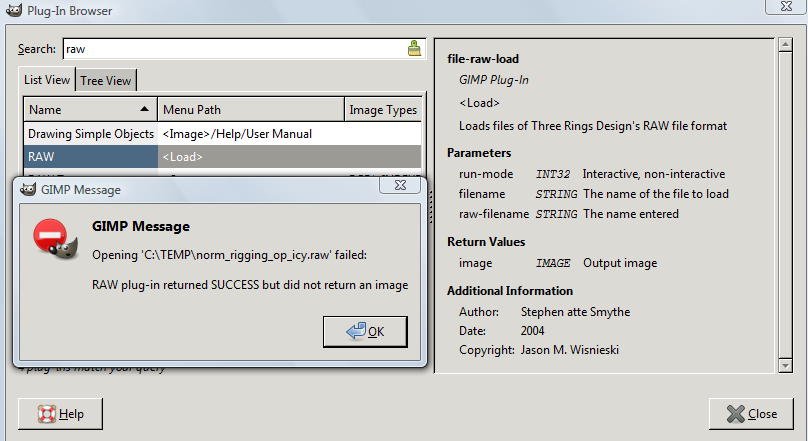Click 'The name of the file to load' text

[655, 194]
